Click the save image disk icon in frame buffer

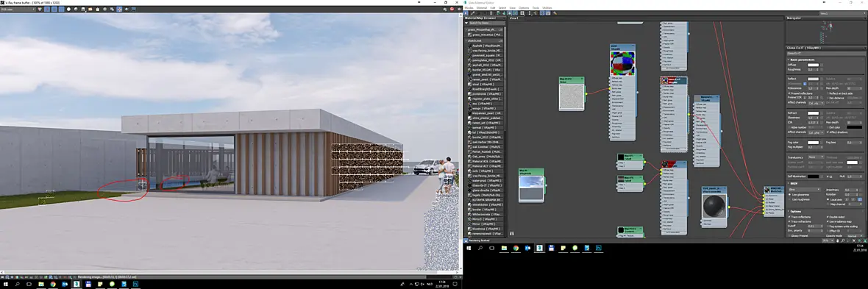(83, 9)
